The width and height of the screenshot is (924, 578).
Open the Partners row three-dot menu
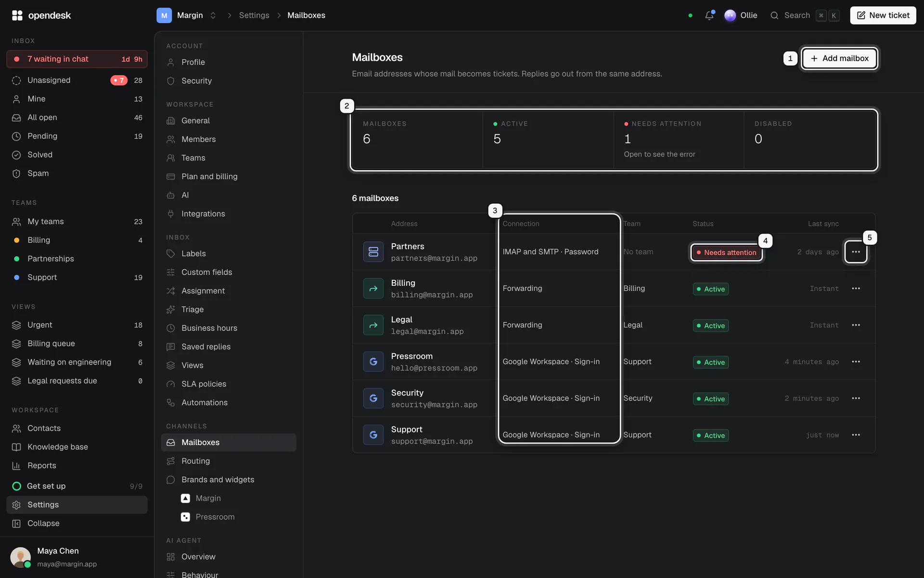856,252
